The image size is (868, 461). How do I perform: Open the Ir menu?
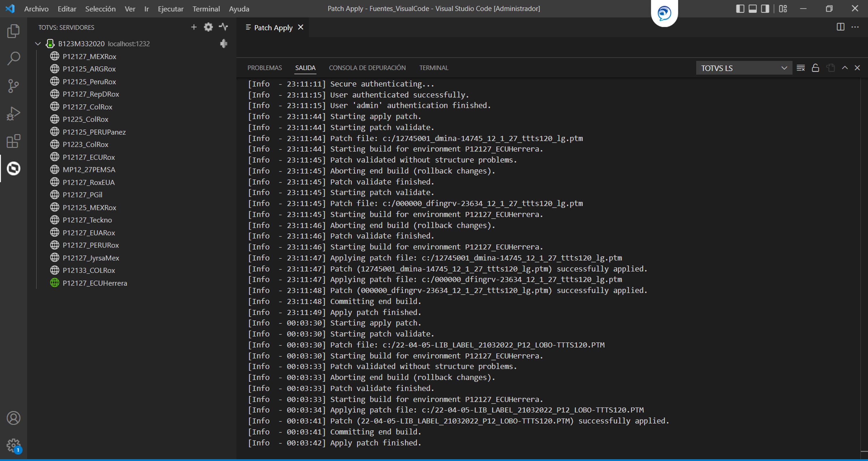147,9
